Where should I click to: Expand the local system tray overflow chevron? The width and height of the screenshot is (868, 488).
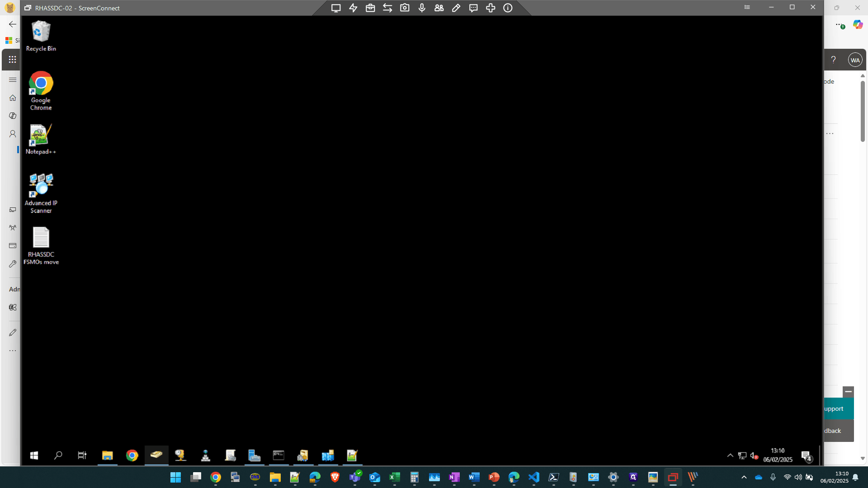pos(744,477)
